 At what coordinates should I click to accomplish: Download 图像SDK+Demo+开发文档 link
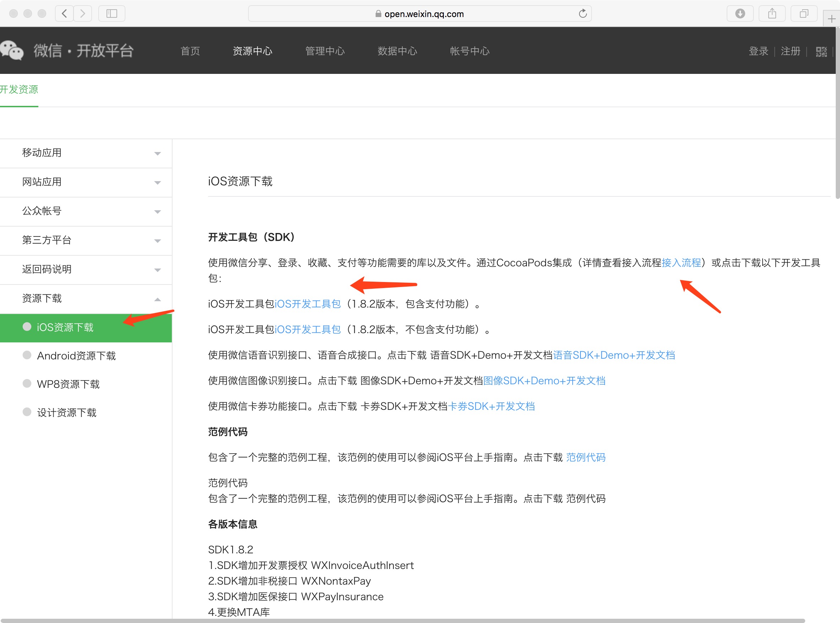point(544,381)
